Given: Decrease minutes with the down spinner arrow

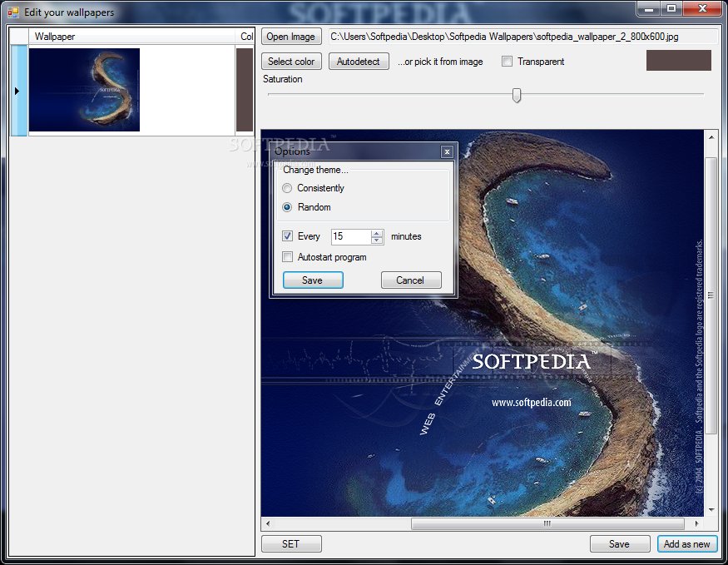Looking at the screenshot, I should pyautogui.click(x=377, y=240).
